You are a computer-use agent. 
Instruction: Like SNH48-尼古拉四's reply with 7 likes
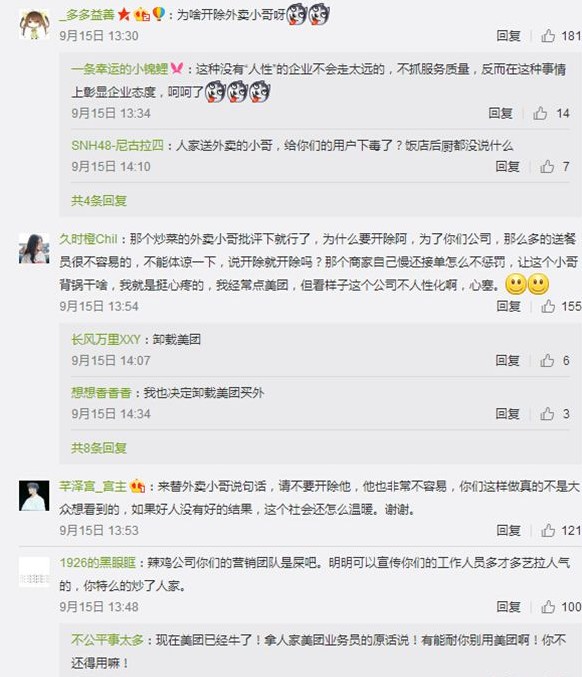pyautogui.click(x=547, y=166)
